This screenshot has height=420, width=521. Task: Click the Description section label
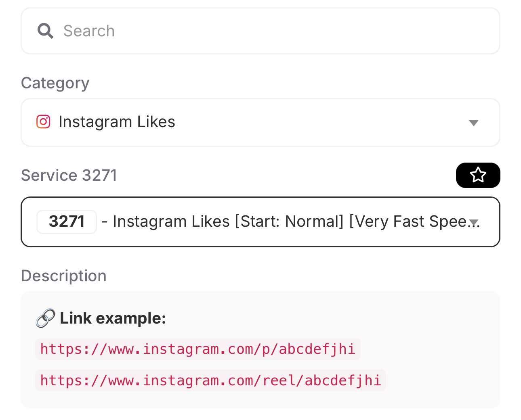coord(63,276)
